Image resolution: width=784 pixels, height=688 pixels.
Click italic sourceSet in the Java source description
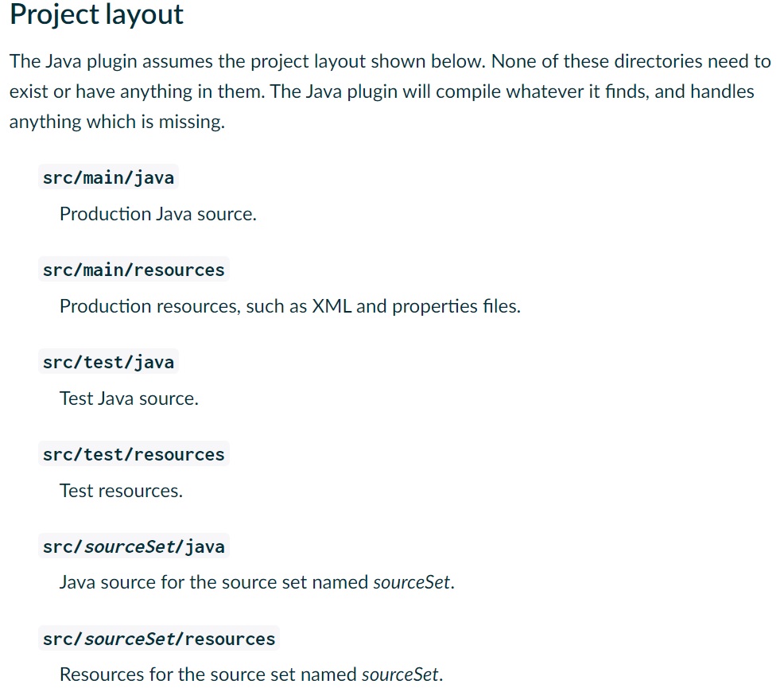click(411, 582)
